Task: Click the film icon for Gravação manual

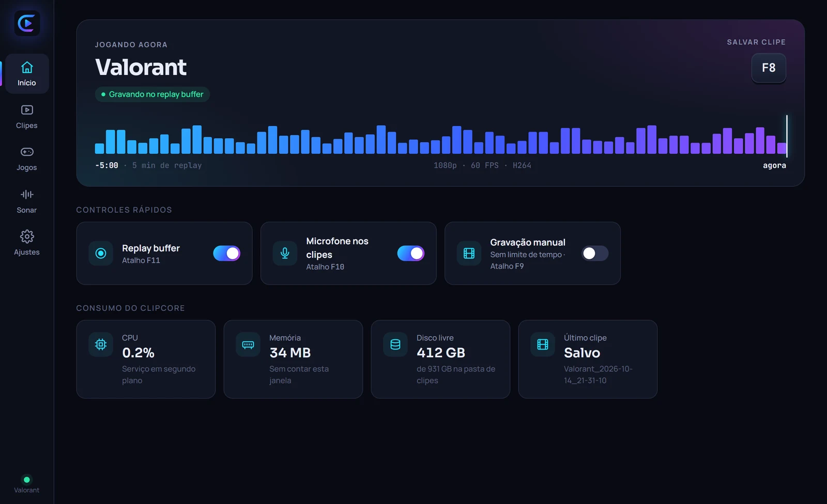Action: pyautogui.click(x=469, y=253)
